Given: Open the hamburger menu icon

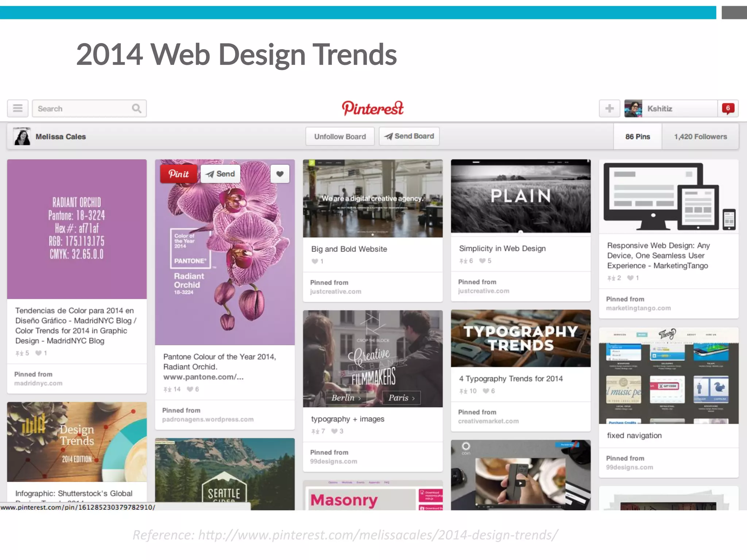Looking at the screenshot, I should point(18,108).
